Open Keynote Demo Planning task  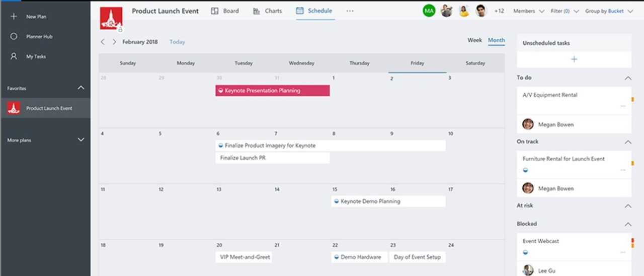(388, 201)
